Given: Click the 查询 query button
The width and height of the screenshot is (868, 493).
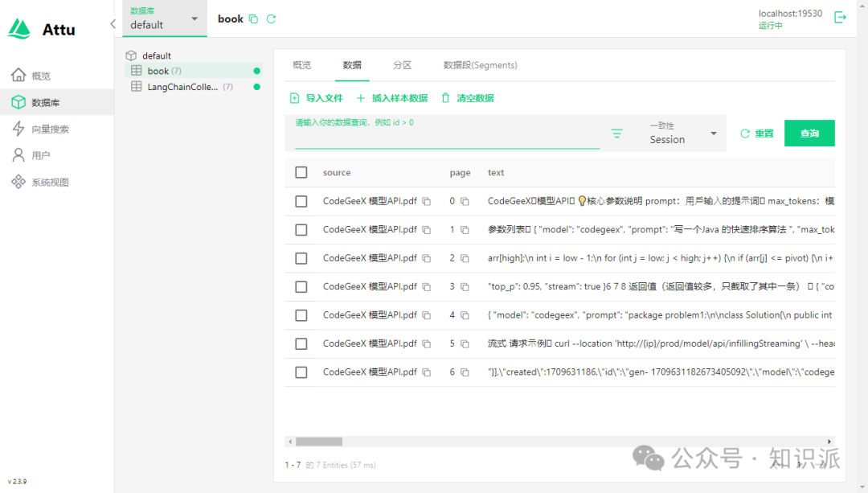Looking at the screenshot, I should pyautogui.click(x=809, y=134).
